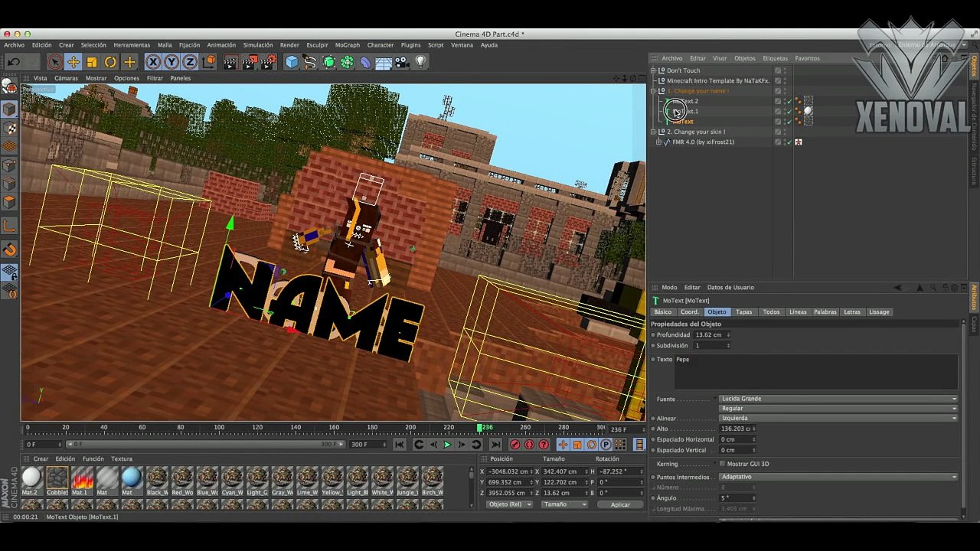980x551 pixels.
Task: Open the Puntos Intermedios Adaptativo dropdown
Action: [838, 477]
